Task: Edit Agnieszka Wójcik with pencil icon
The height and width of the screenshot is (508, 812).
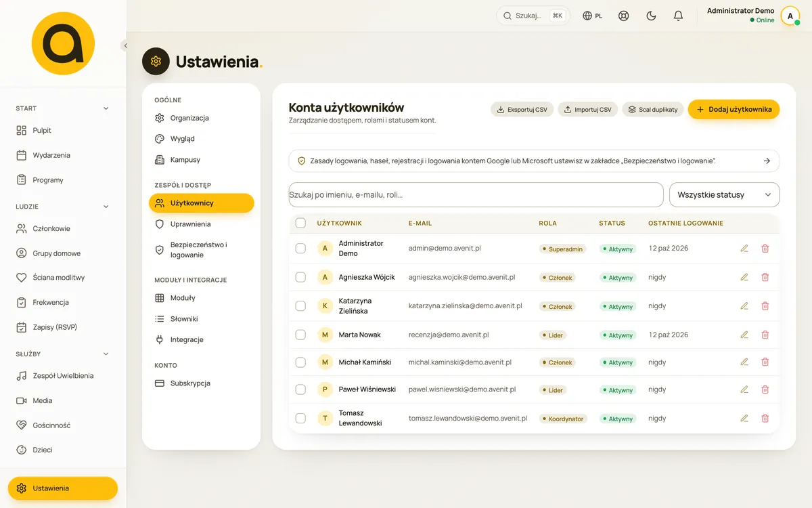Action: 744,277
